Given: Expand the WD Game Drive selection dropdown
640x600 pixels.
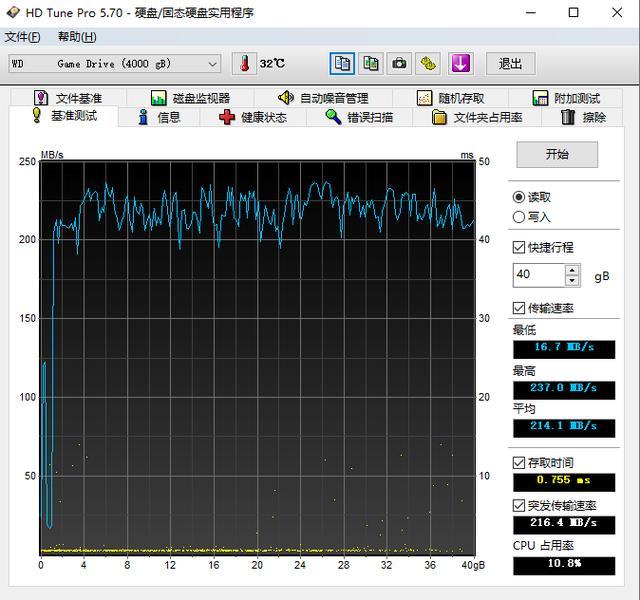Looking at the screenshot, I should 212,64.
